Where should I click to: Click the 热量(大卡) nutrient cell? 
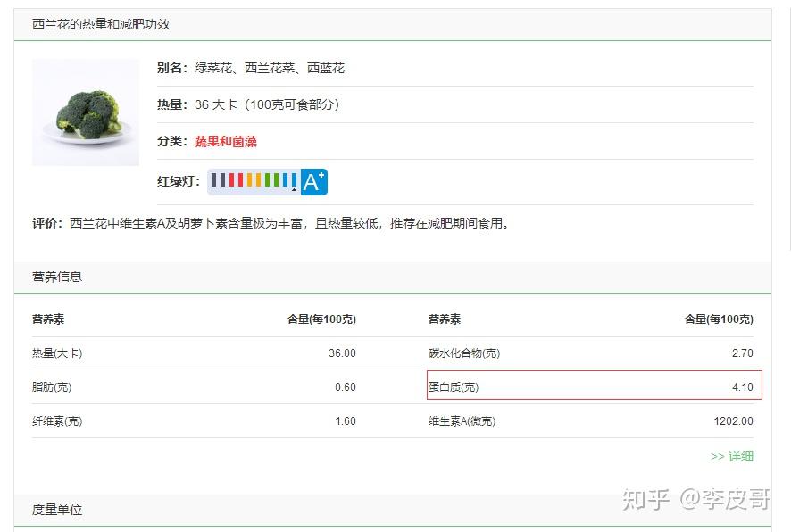point(57,353)
